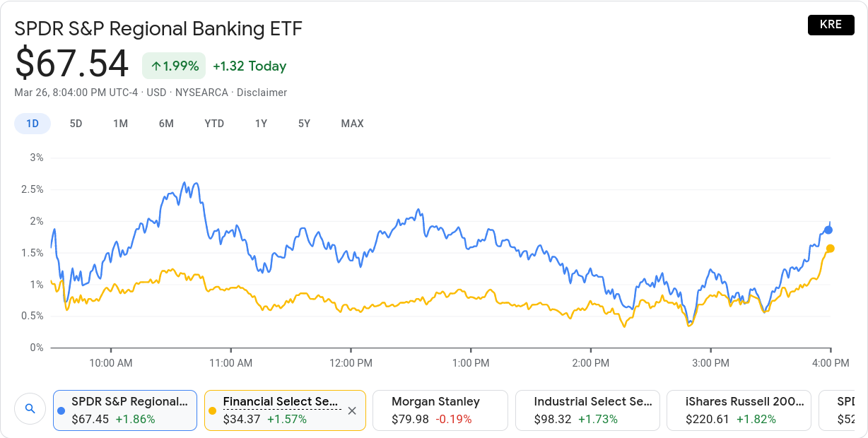The height and width of the screenshot is (438, 868).
Task: Click the search magnifier icon for comparisons
Action: click(x=30, y=408)
